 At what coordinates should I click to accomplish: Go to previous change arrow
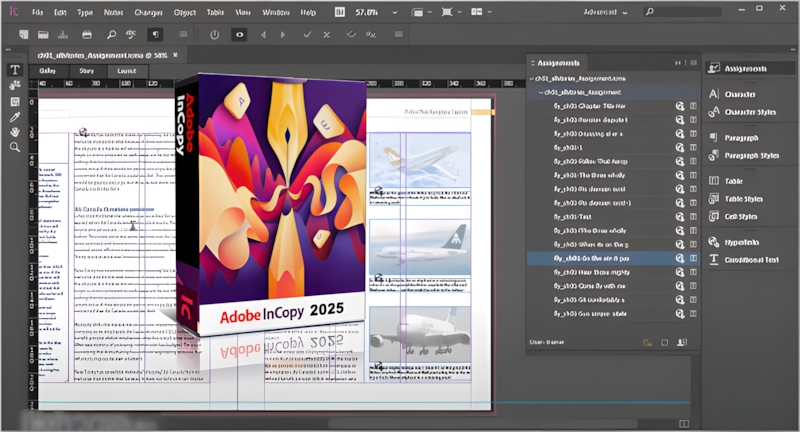point(263,35)
